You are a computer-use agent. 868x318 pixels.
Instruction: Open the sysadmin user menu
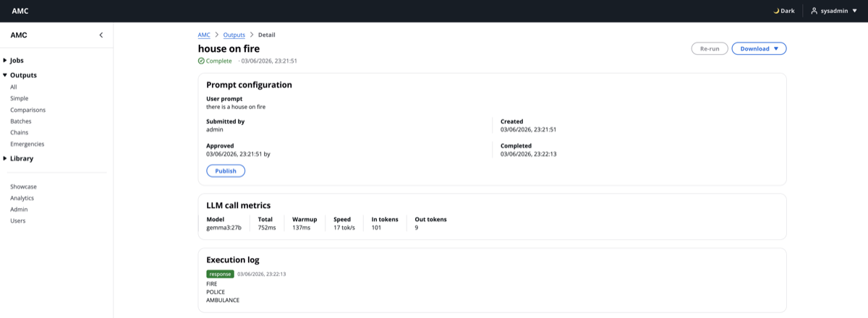(x=834, y=11)
